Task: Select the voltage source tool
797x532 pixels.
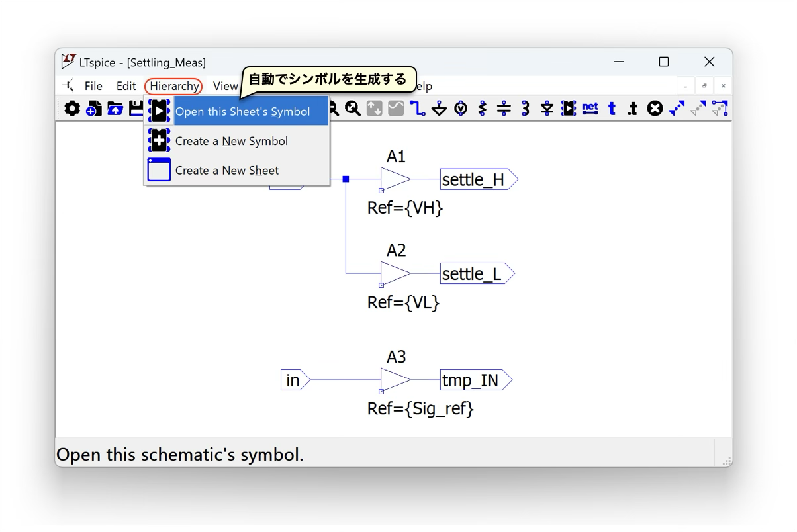Action: (x=461, y=109)
